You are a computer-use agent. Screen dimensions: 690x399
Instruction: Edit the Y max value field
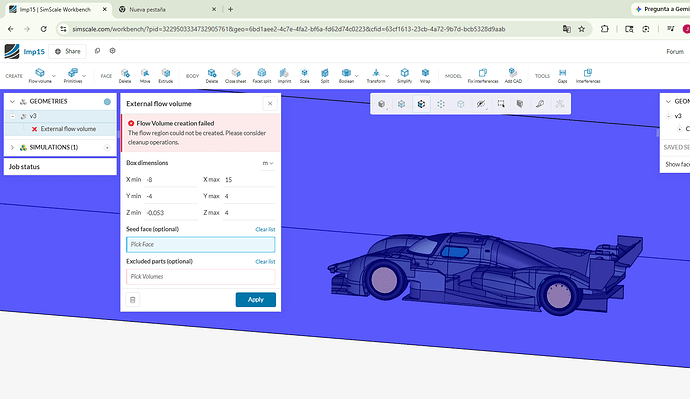[249, 196]
